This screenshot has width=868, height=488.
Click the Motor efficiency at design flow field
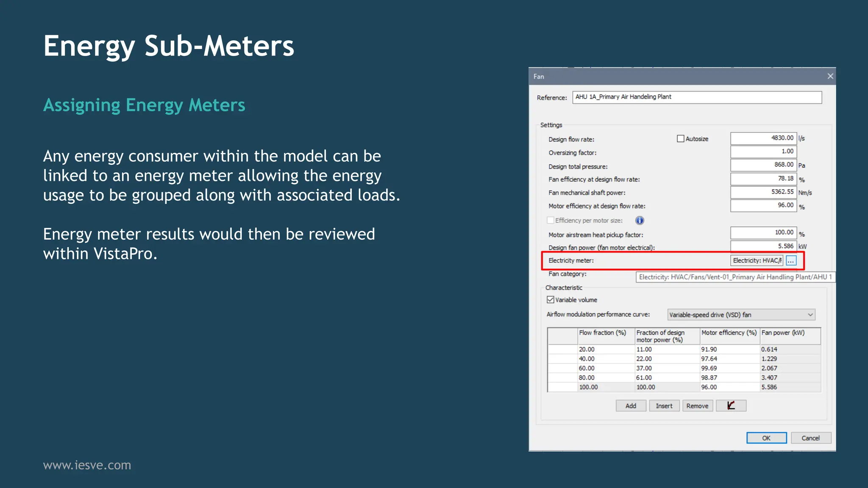tap(763, 205)
